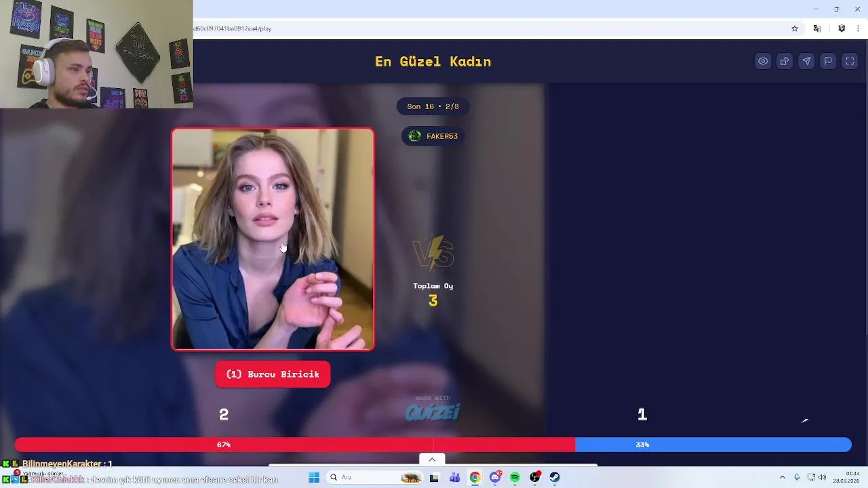The height and width of the screenshot is (488, 868).
Task: Click the volume speaker tray icon
Action: [x=823, y=477]
